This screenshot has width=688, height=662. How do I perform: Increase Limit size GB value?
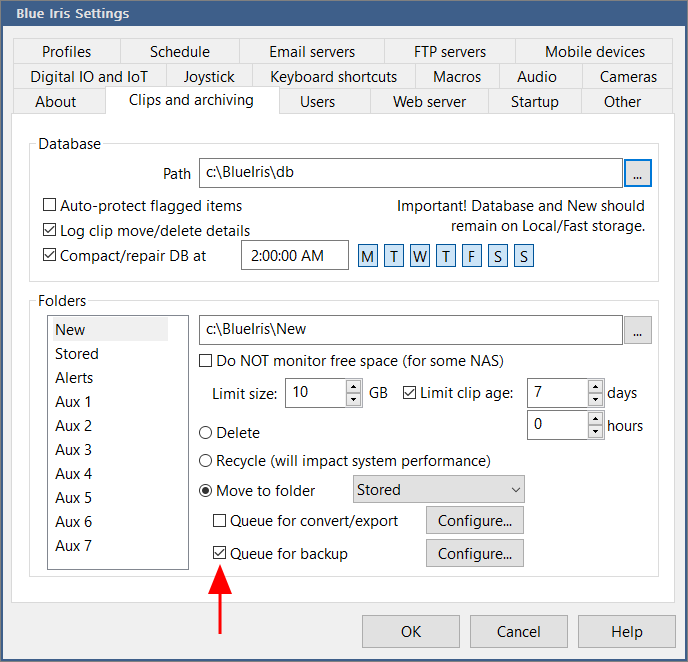tap(353, 386)
